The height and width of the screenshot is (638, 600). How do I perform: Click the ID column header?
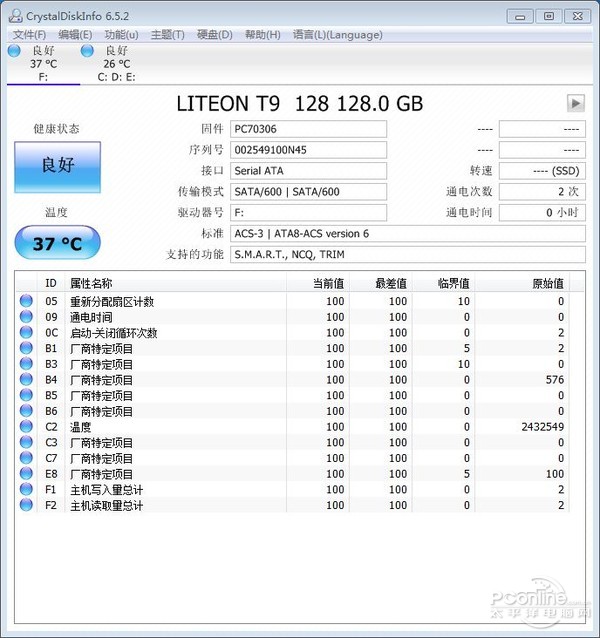51,283
